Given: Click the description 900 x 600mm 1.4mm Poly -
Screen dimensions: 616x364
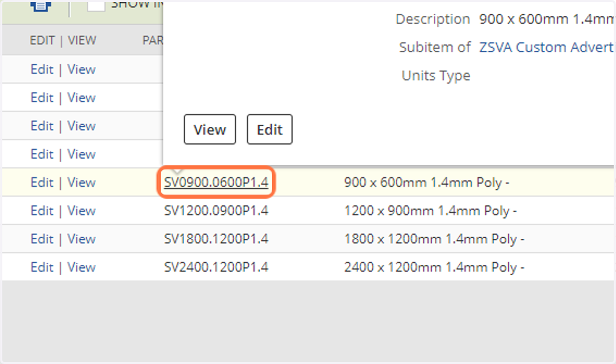Looking at the screenshot, I should pyautogui.click(x=427, y=182).
